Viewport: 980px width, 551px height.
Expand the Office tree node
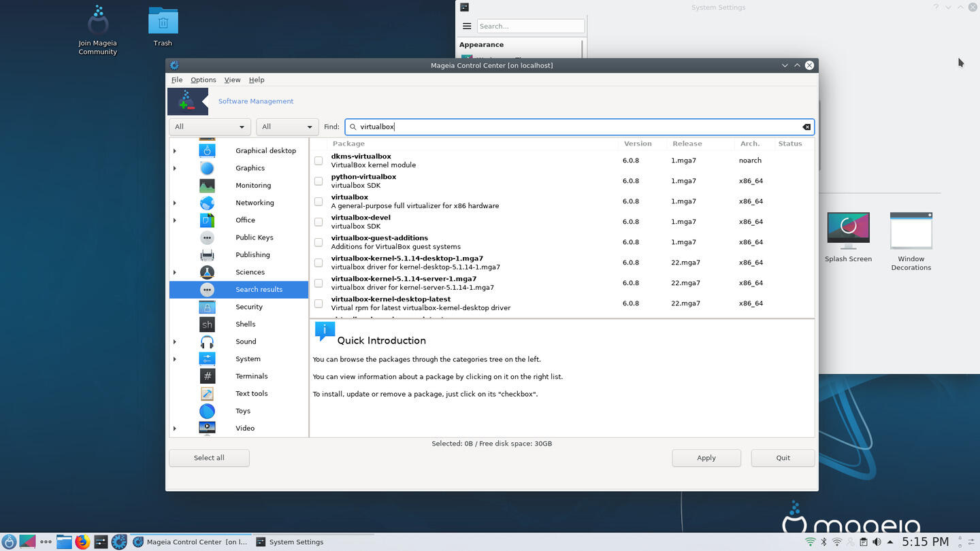pos(175,220)
